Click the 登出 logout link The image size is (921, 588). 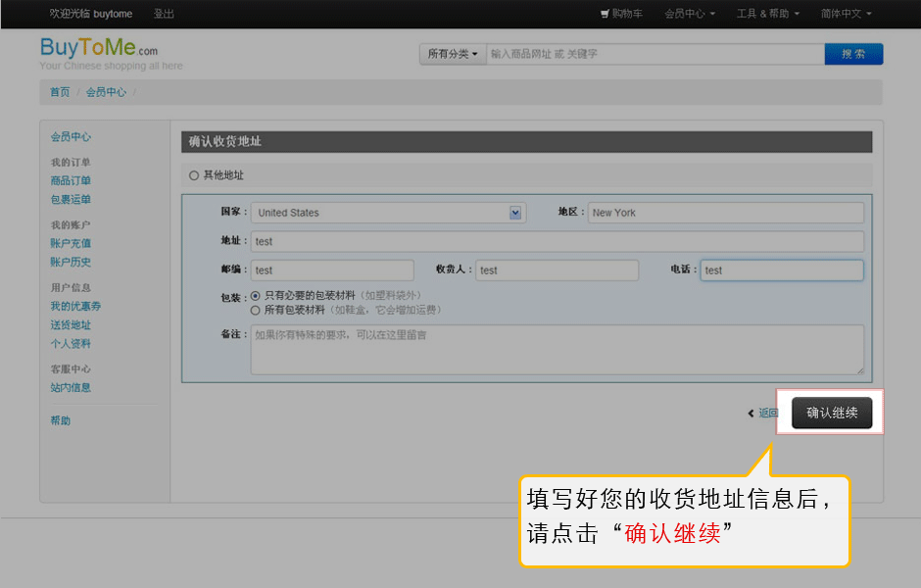pyautogui.click(x=164, y=14)
